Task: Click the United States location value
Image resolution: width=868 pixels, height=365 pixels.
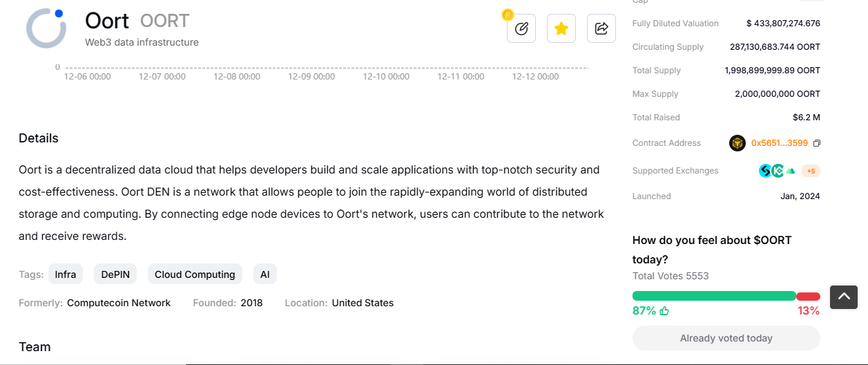Action: pyautogui.click(x=363, y=303)
